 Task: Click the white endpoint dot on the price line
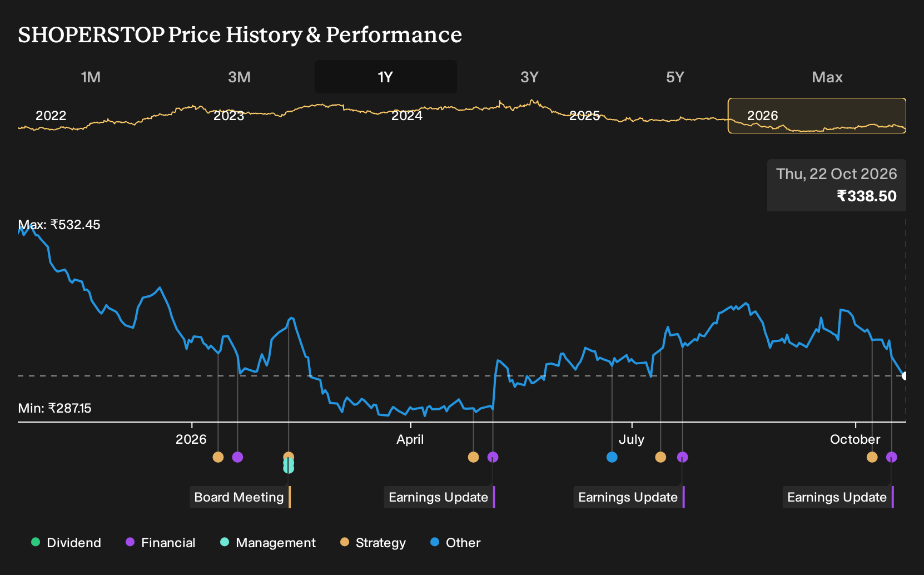click(905, 376)
